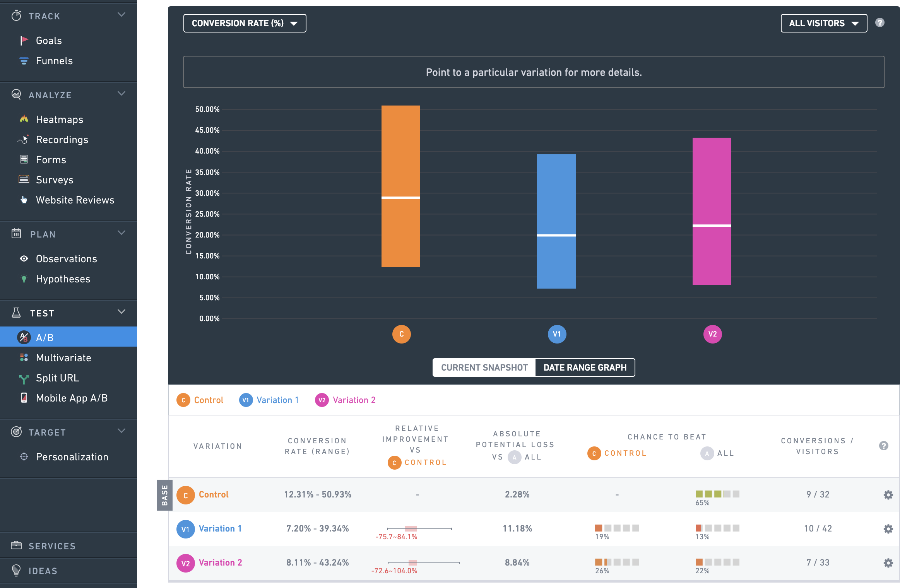Open the Mobile App A/B phone icon
Viewport: 912px width, 588px height.
24,398
